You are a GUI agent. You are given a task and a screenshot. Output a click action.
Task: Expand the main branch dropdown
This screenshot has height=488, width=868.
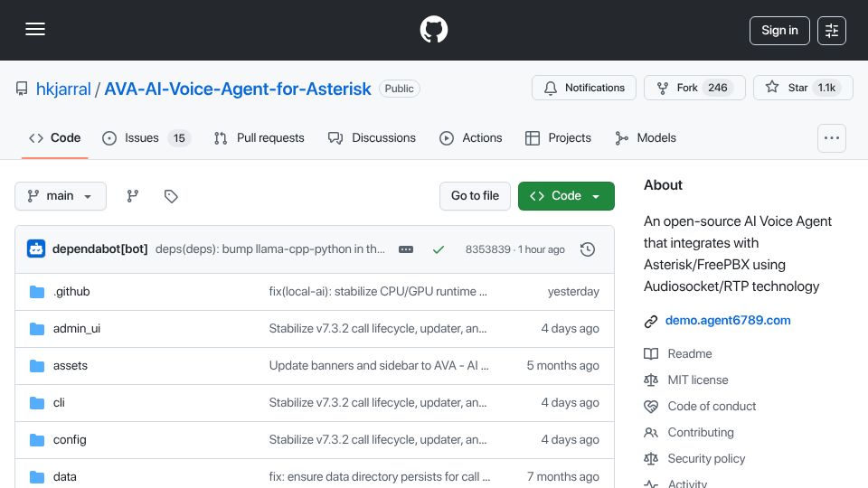click(x=61, y=196)
